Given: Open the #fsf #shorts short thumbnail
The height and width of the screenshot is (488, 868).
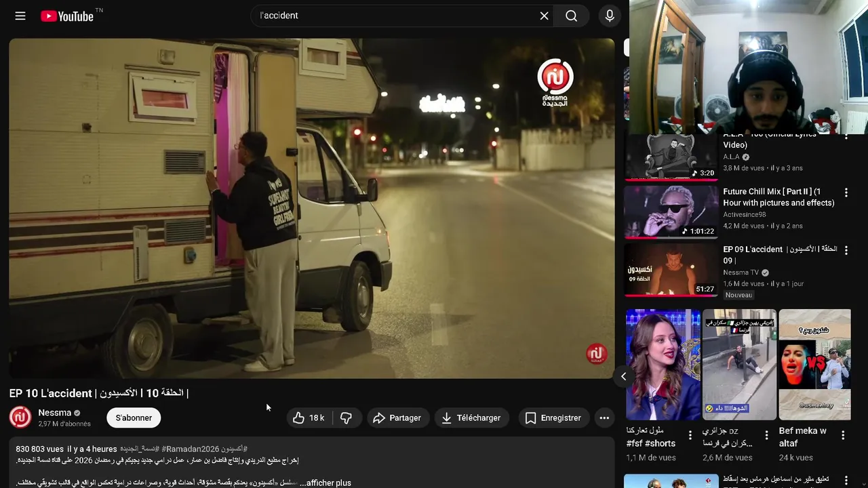Looking at the screenshot, I should (663, 365).
